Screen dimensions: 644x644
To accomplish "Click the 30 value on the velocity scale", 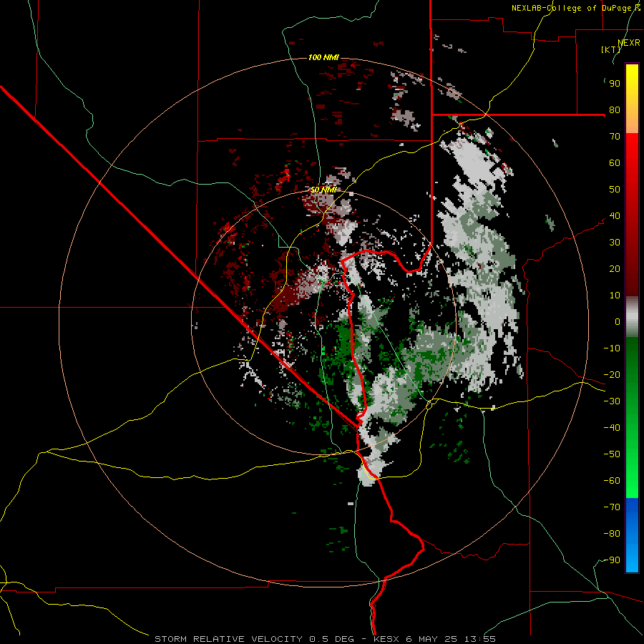I will pyautogui.click(x=615, y=243).
